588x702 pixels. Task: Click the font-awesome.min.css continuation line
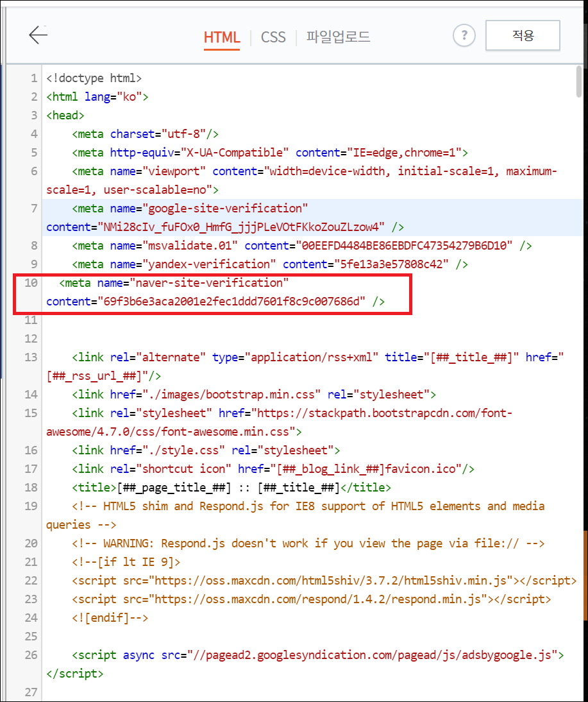pyautogui.click(x=174, y=432)
